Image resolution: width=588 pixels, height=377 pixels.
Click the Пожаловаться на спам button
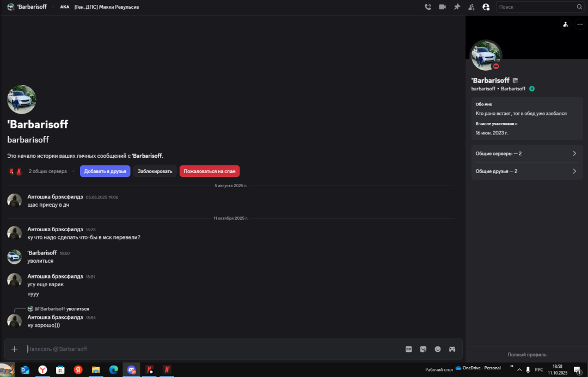point(210,171)
